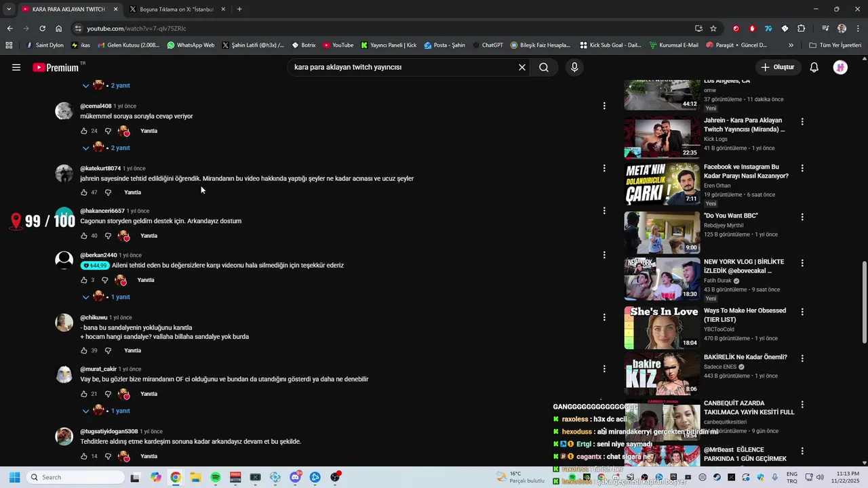Switch to Boşuna Tıklama on X tab

(x=176, y=9)
